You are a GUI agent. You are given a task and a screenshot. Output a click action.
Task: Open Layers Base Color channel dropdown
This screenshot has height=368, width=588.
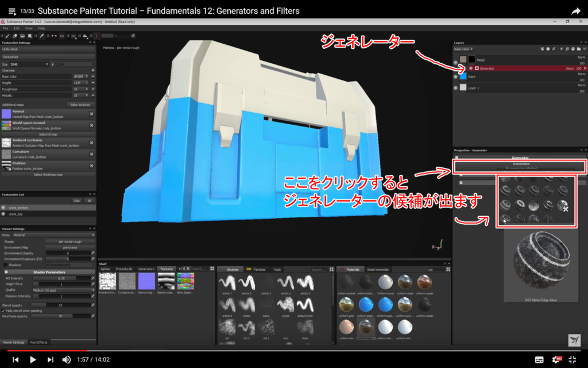click(x=463, y=49)
